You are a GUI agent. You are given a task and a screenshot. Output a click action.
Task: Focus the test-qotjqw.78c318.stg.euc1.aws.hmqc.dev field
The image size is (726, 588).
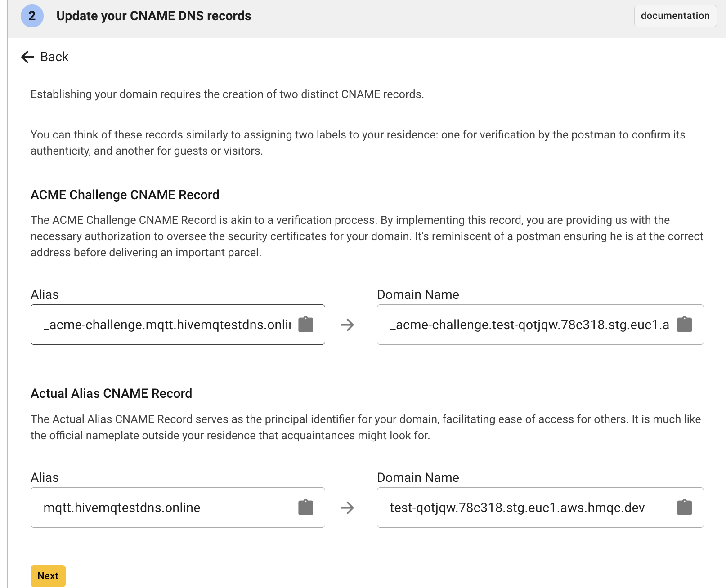click(x=540, y=508)
